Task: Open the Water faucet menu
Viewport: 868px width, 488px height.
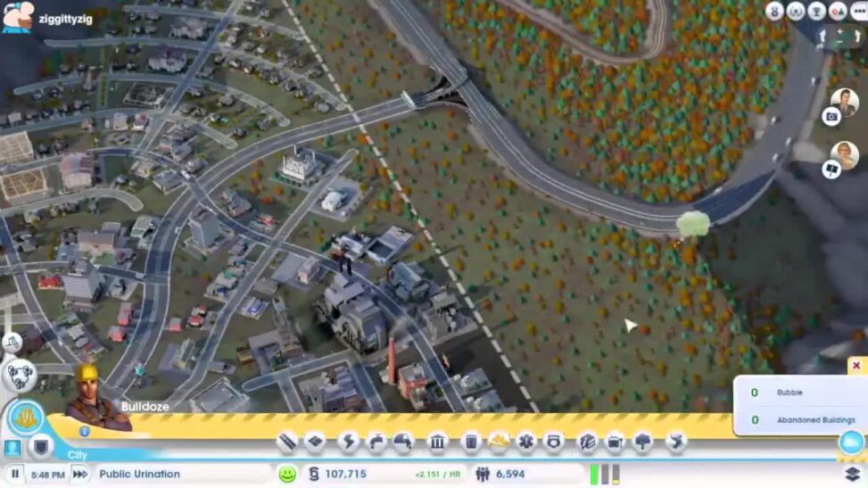Action: [x=376, y=442]
